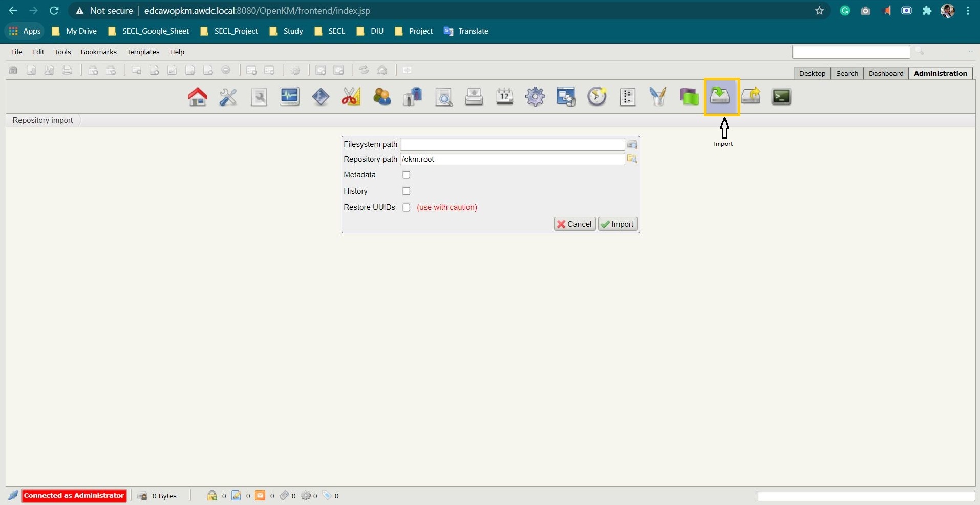980x505 pixels.
Task: Bookmark this page with the star icon
Action: coord(819,11)
